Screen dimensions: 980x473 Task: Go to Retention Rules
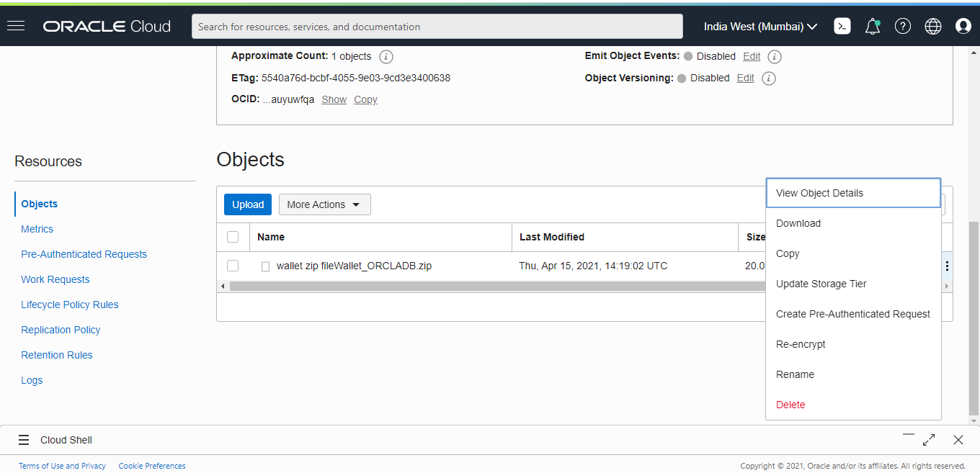[x=57, y=355]
